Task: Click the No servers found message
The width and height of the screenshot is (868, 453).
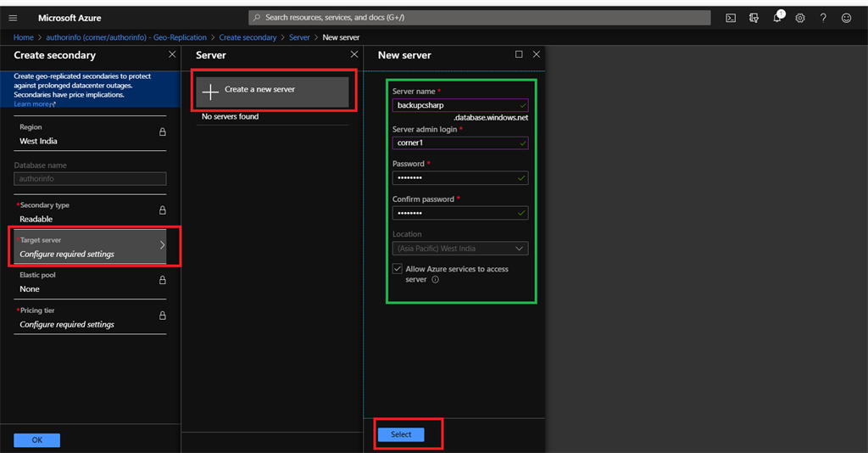Action: click(230, 116)
